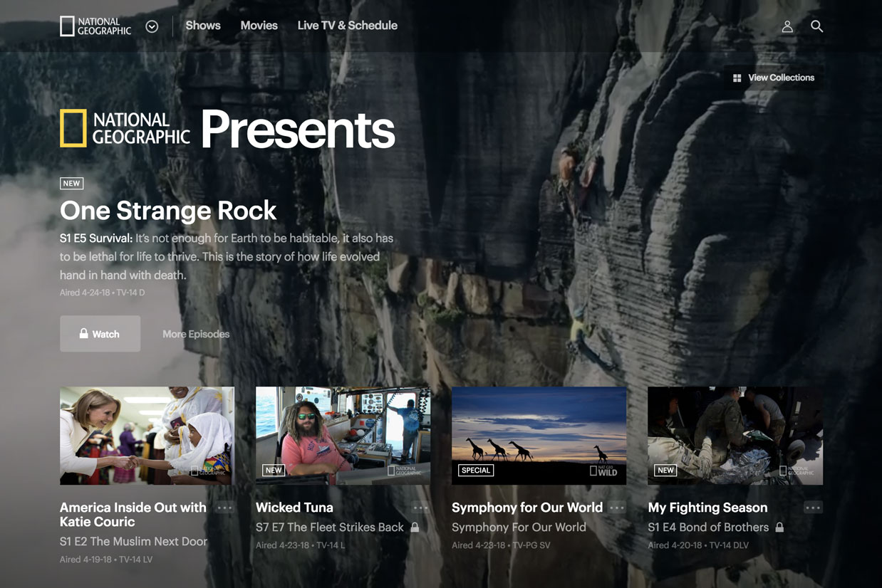Open the Wicked Tuna thumbnail with boat captain
Screen dimensions: 882x588
coord(343,436)
